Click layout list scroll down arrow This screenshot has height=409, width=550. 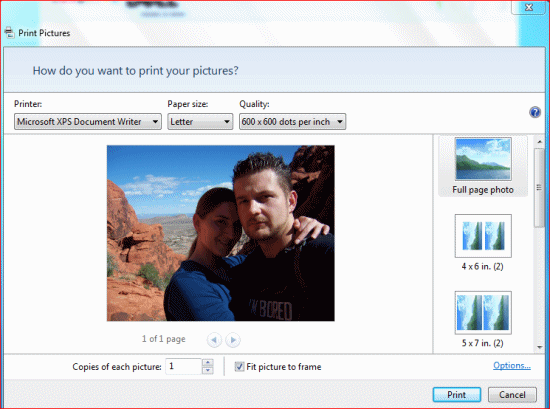(x=539, y=348)
